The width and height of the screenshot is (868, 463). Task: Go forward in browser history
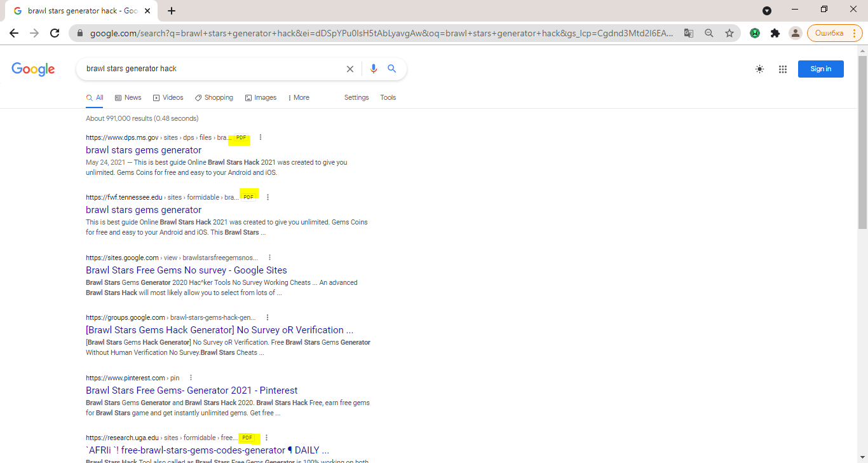coord(34,33)
